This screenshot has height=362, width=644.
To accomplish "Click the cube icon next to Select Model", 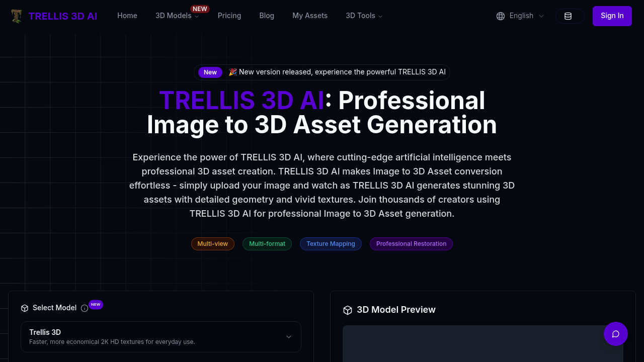I will pyautogui.click(x=25, y=308).
